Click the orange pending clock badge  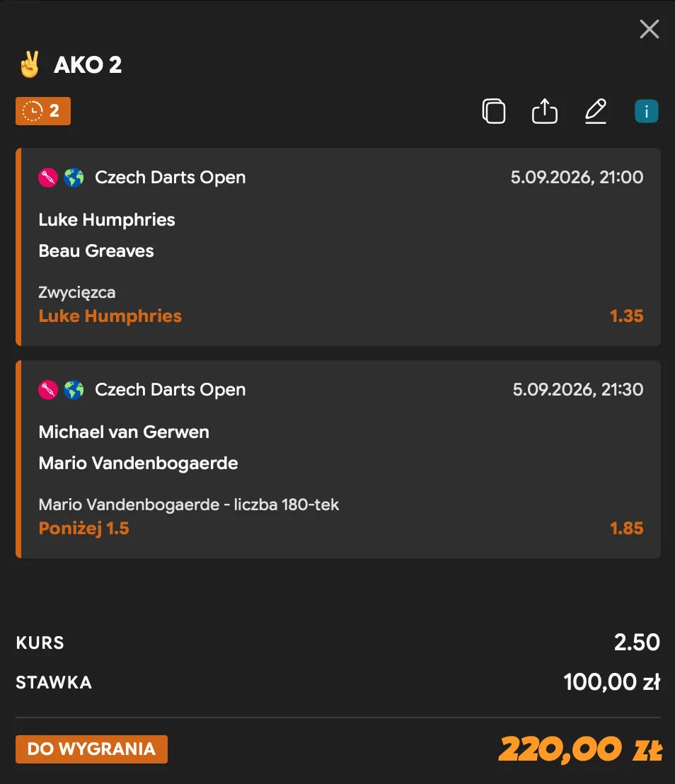(43, 111)
